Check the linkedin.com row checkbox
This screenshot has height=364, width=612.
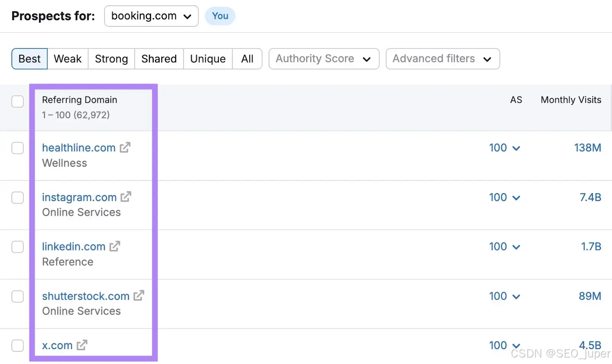click(18, 247)
